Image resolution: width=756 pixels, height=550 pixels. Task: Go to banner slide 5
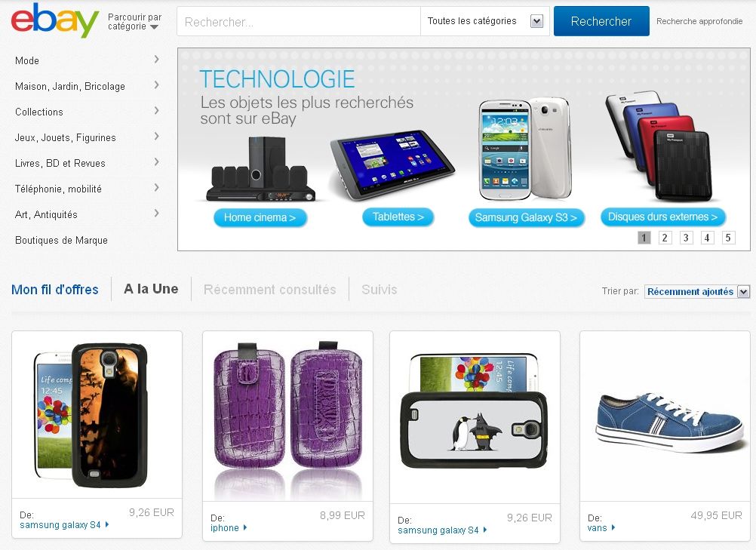pos(729,238)
